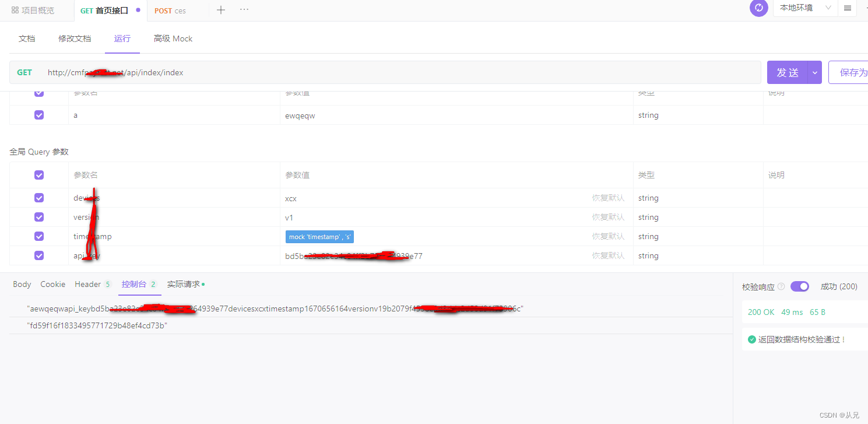Click the mock 'timestamp' , 's' tag
868x424 pixels.
pos(319,237)
